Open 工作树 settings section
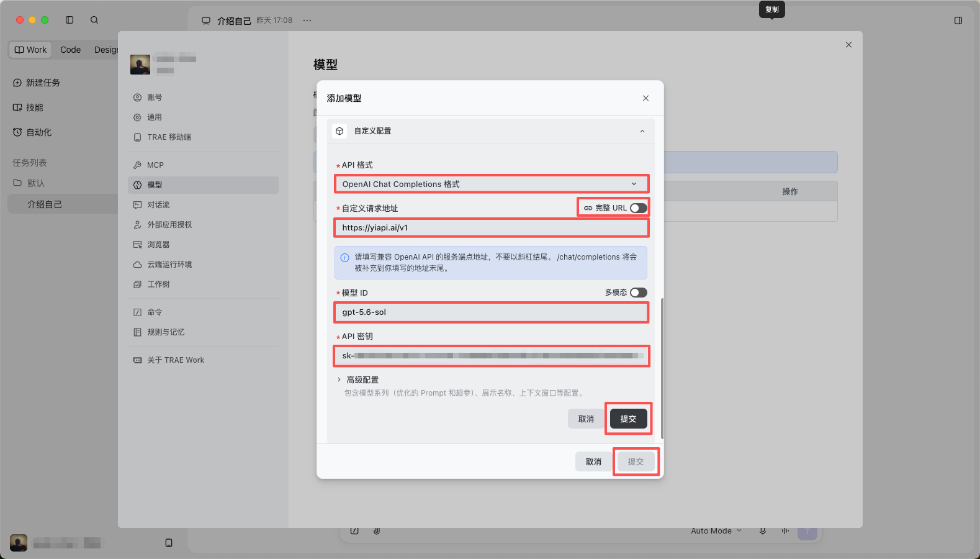Image resolution: width=980 pixels, height=559 pixels. (203, 284)
